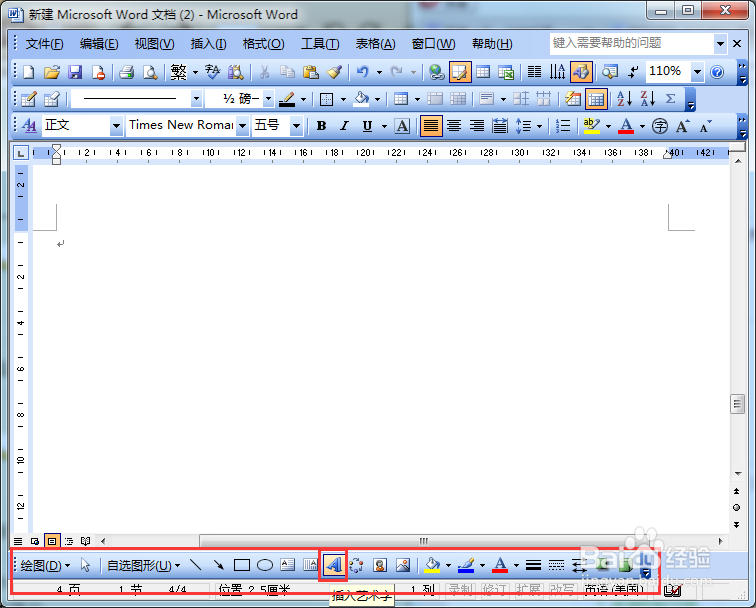The height and width of the screenshot is (608, 756).
Task: Toggle underline formatting
Action: 367,126
